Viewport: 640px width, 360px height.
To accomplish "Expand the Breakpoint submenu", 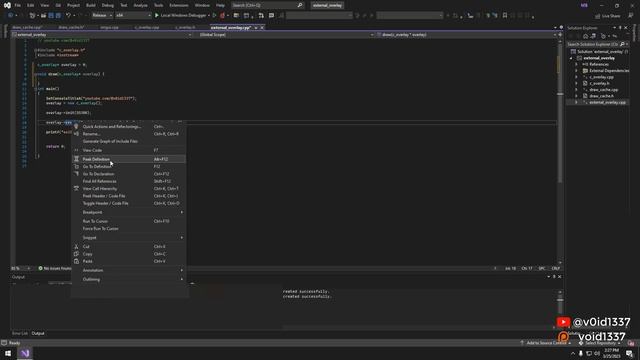I will point(128,212).
